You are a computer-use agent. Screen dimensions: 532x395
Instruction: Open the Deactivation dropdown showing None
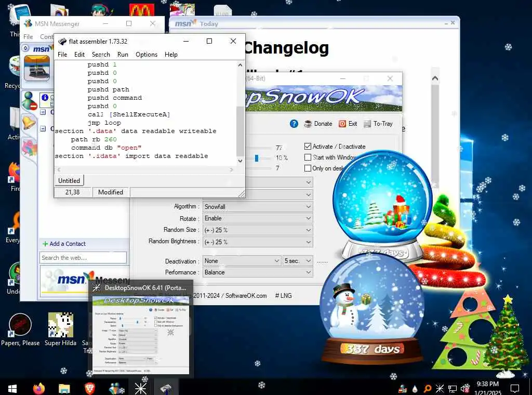(242, 260)
